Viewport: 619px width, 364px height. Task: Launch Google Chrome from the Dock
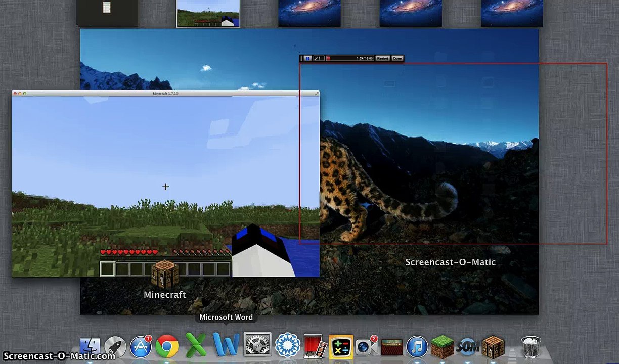click(x=167, y=346)
